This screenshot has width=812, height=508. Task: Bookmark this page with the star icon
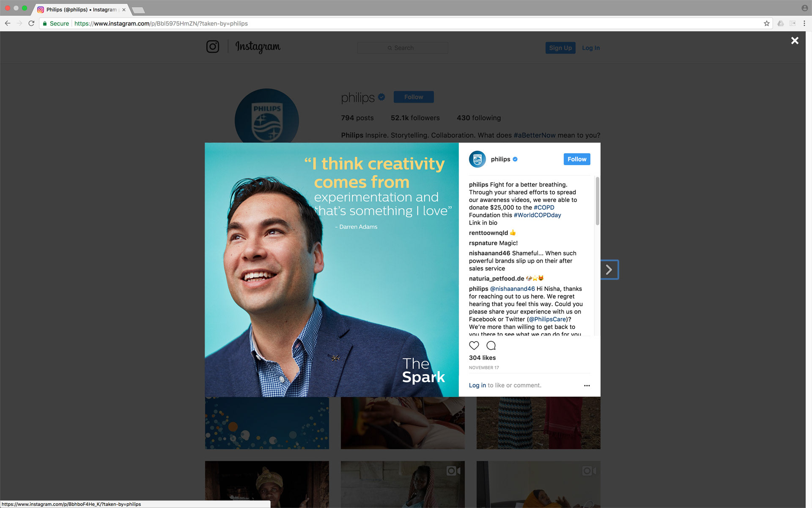(x=766, y=24)
